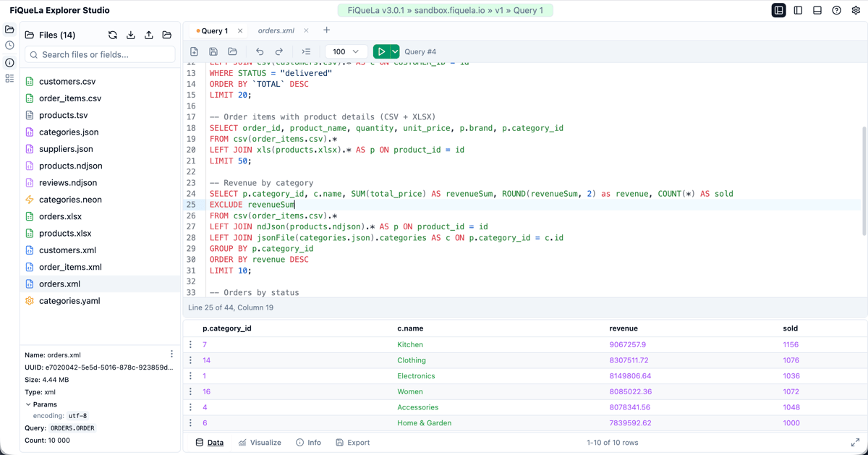Open the row menu for the Electronics row
Screen dimensions: 868x455
[x=191, y=376]
